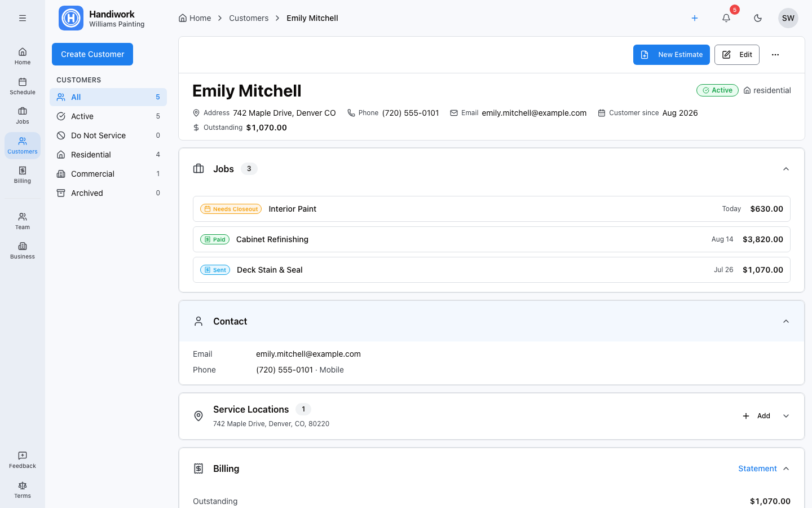This screenshot has width=812, height=508.
Task: Click the calendar icon by Customer since
Action: tap(602, 113)
